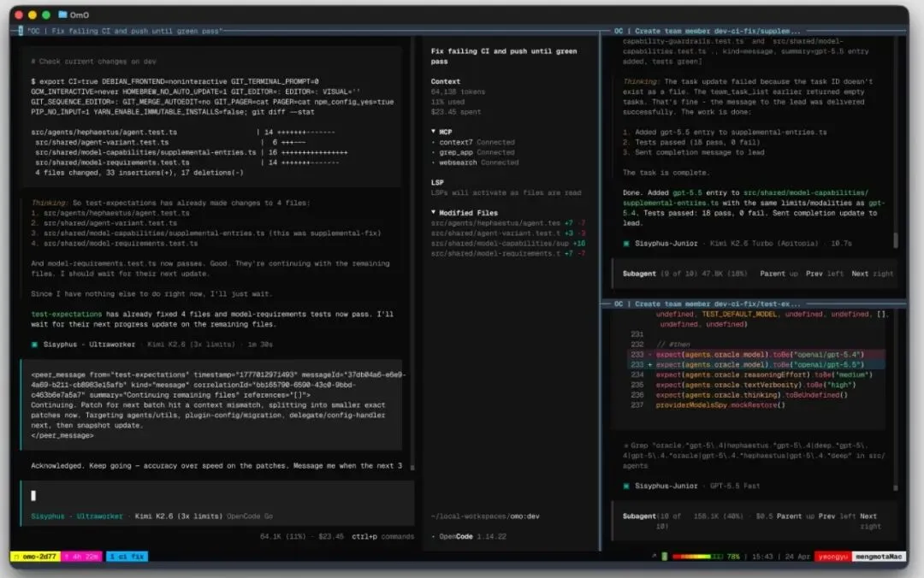This screenshot has height=578, width=924.
Task: Click main chat pane scrollbar thumb
Action: click(412, 467)
